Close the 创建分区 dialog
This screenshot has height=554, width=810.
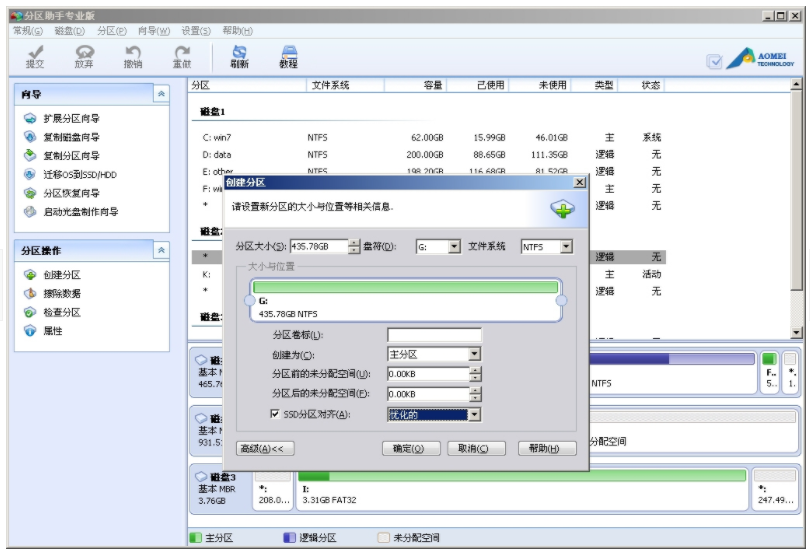tap(580, 182)
